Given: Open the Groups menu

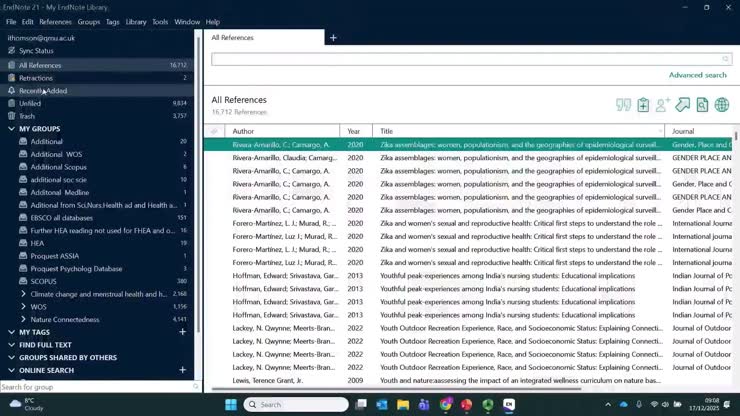Looking at the screenshot, I should (x=89, y=22).
